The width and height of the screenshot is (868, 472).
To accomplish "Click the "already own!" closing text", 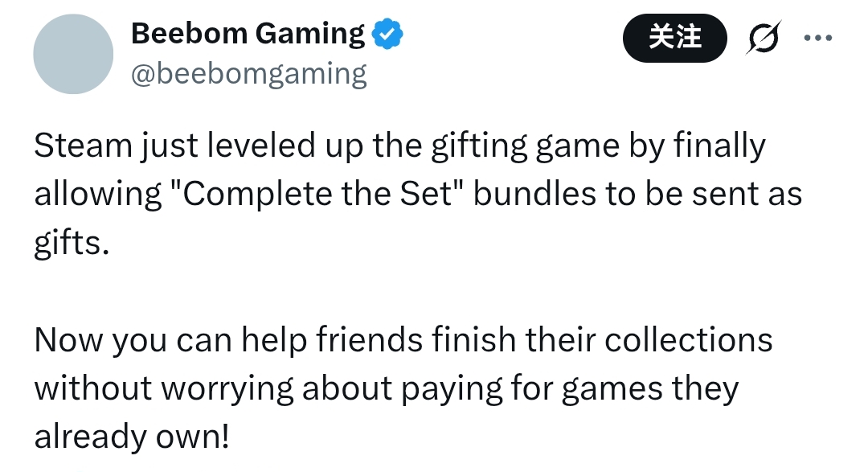I will click(x=132, y=436).
